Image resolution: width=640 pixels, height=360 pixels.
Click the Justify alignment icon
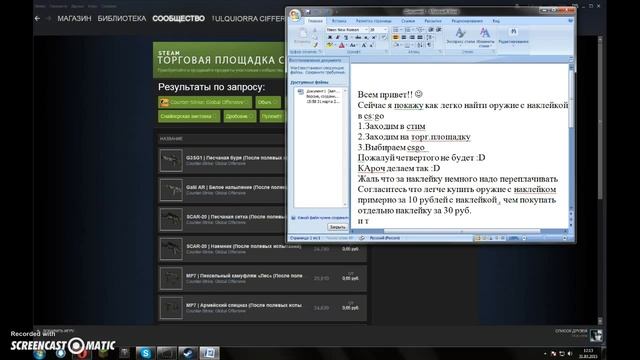point(420,38)
